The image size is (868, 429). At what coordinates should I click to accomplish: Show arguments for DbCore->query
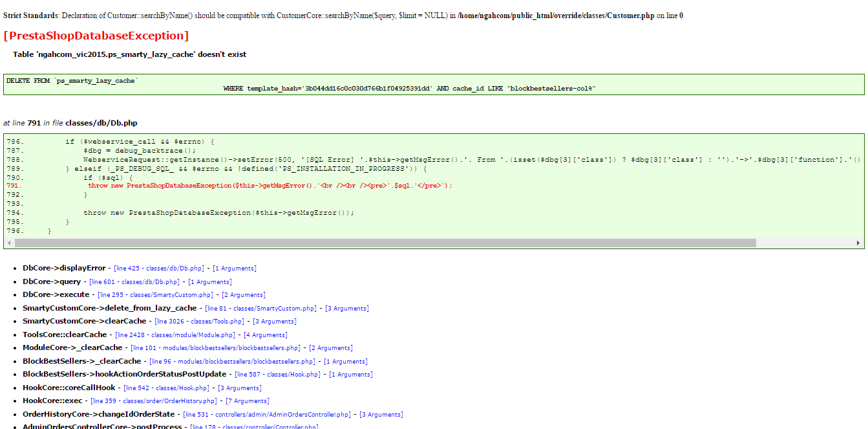[210, 281]
